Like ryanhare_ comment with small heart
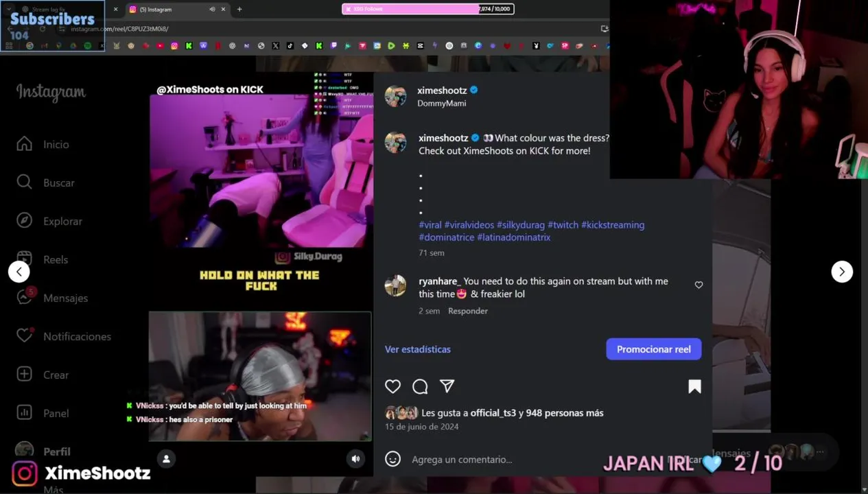Image resolution: width=868 pixels, height=494 pixels. click(x=699, y=285)
